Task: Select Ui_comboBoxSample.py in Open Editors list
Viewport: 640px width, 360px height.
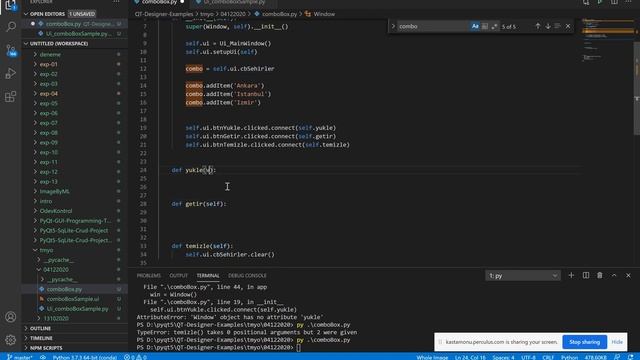Action: (78, 34)
